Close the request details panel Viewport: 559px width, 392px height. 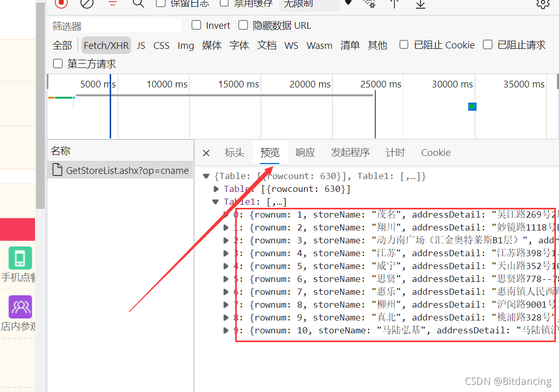206,153
